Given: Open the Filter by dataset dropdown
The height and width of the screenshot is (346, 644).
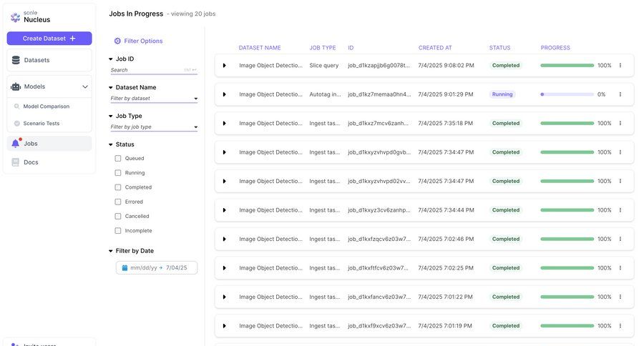Looking at the screenshot, I should coord(154,99).
